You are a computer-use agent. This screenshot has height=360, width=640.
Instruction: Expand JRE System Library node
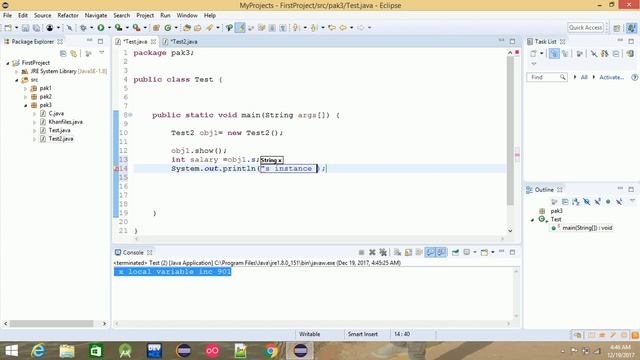point(16,71)
